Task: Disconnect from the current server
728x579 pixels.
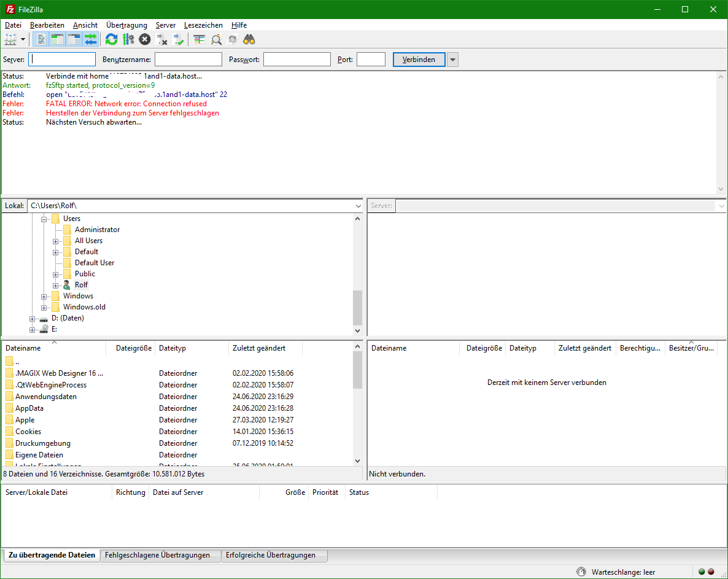Action: point(161,39)
